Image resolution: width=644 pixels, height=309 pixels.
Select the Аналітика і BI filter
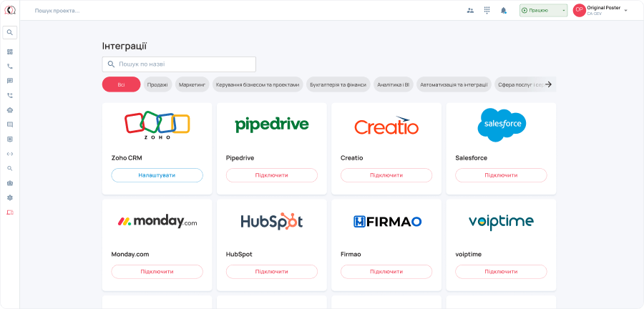coord(394,84)
